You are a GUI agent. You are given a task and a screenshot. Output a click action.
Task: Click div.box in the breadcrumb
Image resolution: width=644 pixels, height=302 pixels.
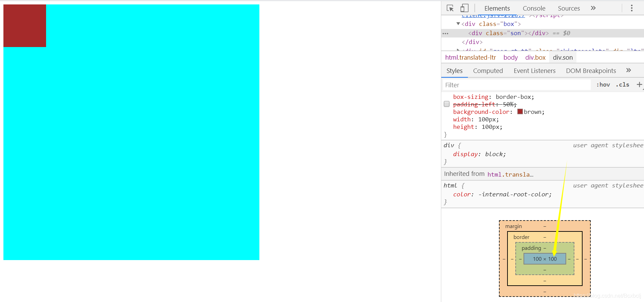click(x=535, y=58)
